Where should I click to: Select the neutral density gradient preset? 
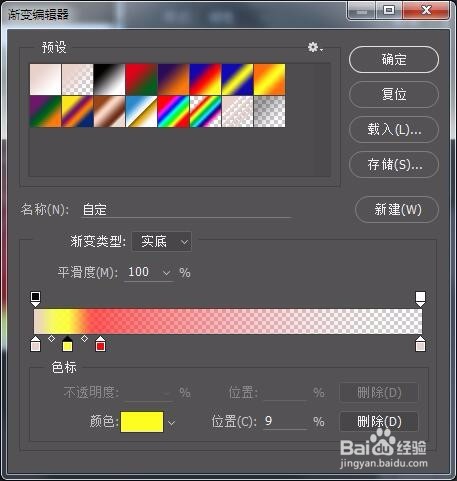269,111
